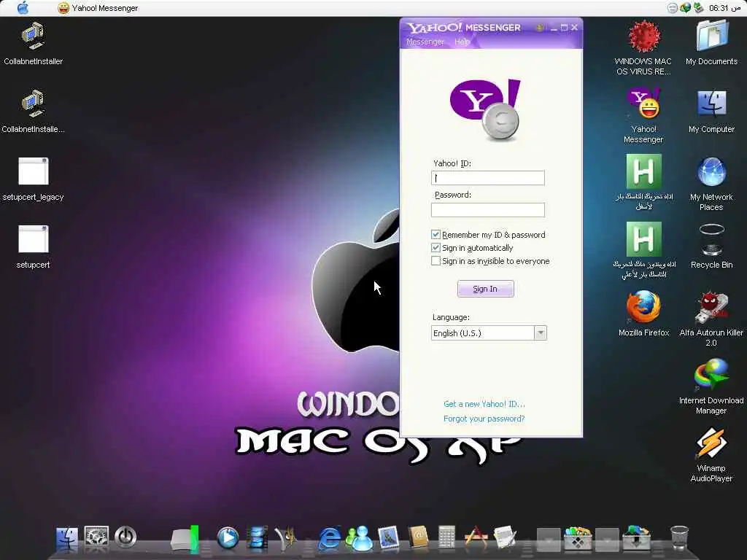Select the Yahoo! Messenger taskbar entry at top
Screen dimensions: 747x560
coord(98,8)
